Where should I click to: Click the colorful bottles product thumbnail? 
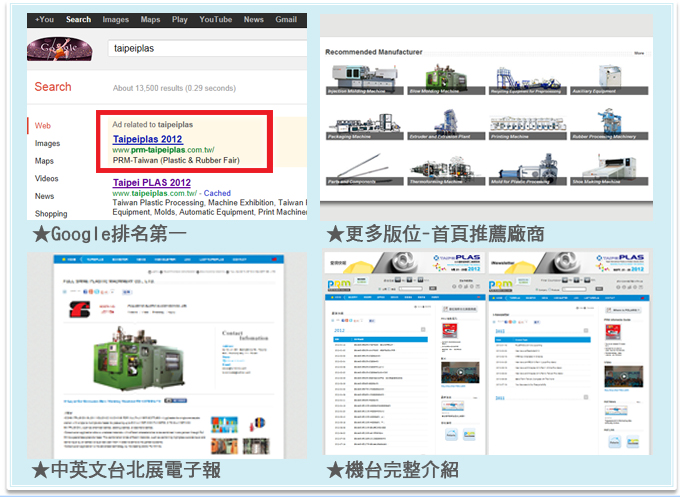click(x=224, y=425)
